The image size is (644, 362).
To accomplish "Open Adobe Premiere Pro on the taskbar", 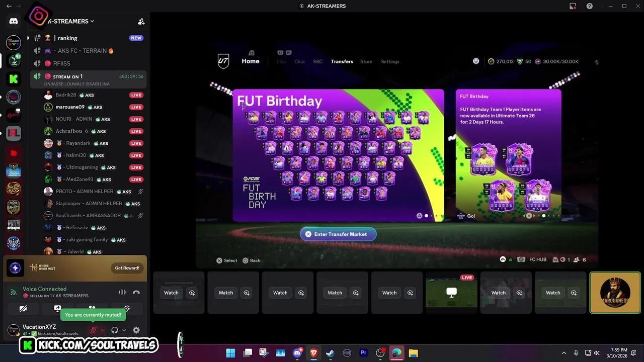I will coord(363,353).
